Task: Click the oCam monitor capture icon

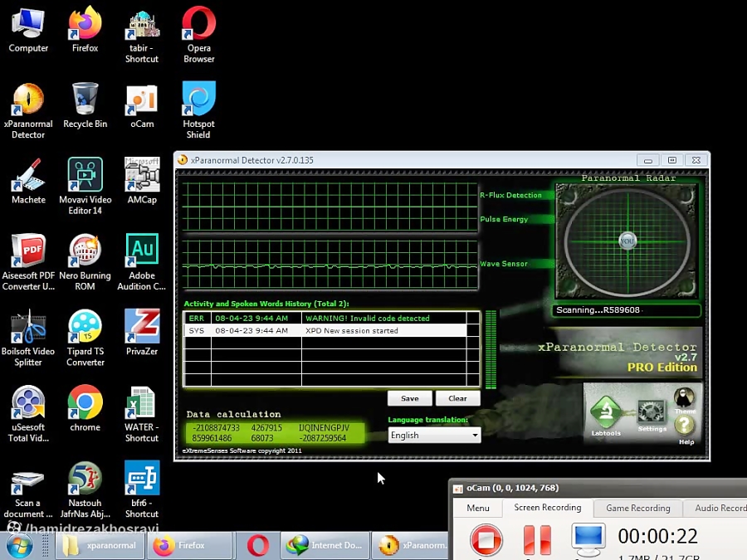Action: point(588,539)
